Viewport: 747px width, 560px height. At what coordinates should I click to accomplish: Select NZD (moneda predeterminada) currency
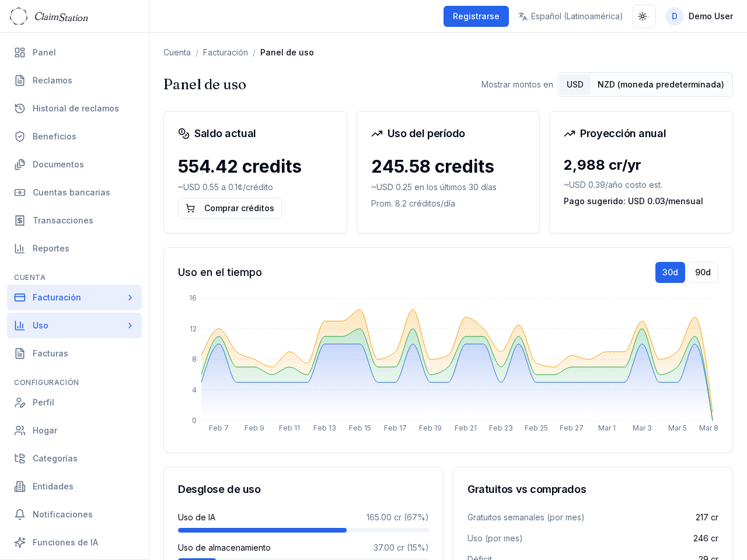[660, 85]
